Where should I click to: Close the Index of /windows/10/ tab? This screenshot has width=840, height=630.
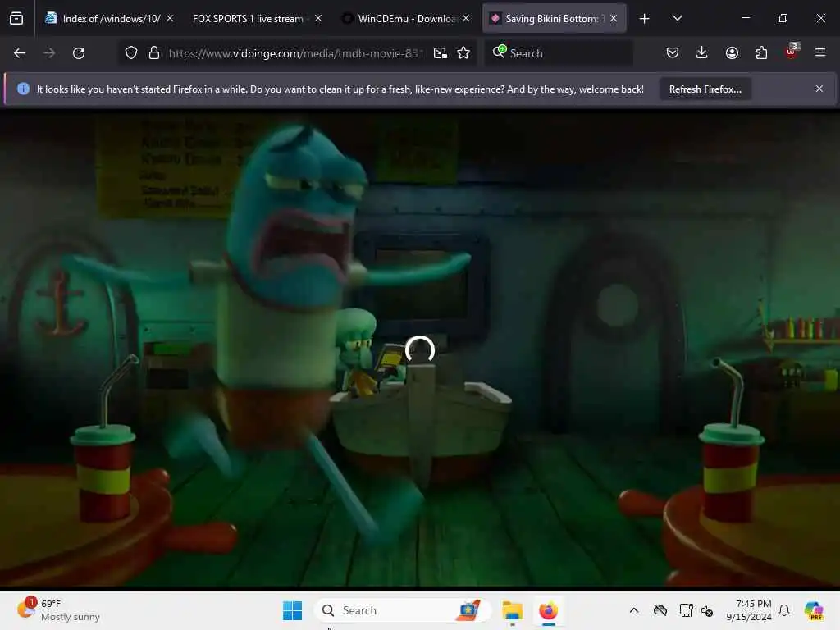point(170,18)
